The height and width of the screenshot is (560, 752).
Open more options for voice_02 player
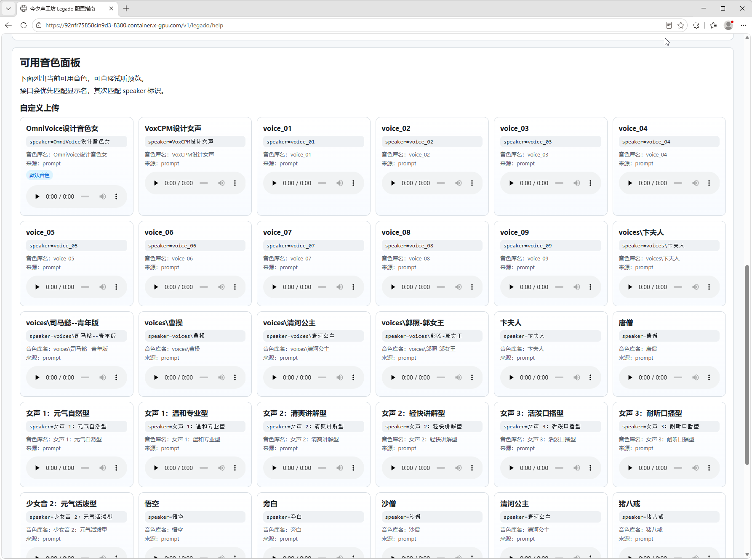[472, 183]
